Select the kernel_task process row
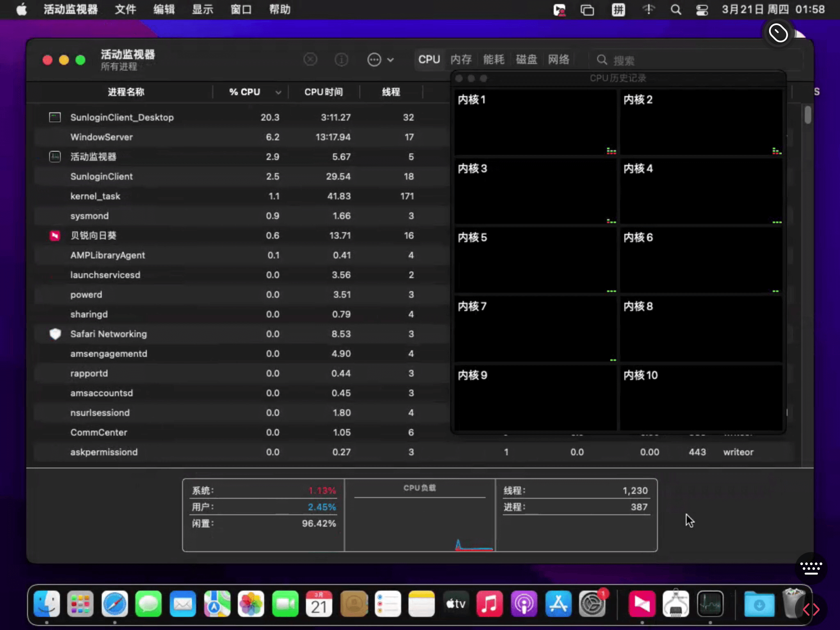 (x=242, y=196)
